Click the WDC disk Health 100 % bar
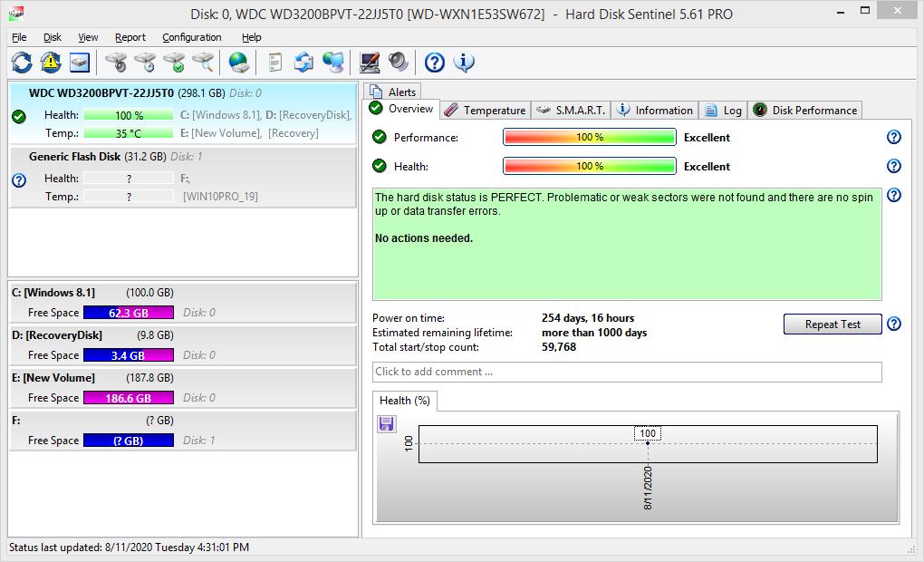924x562 pixels. [x=129, y=115]
